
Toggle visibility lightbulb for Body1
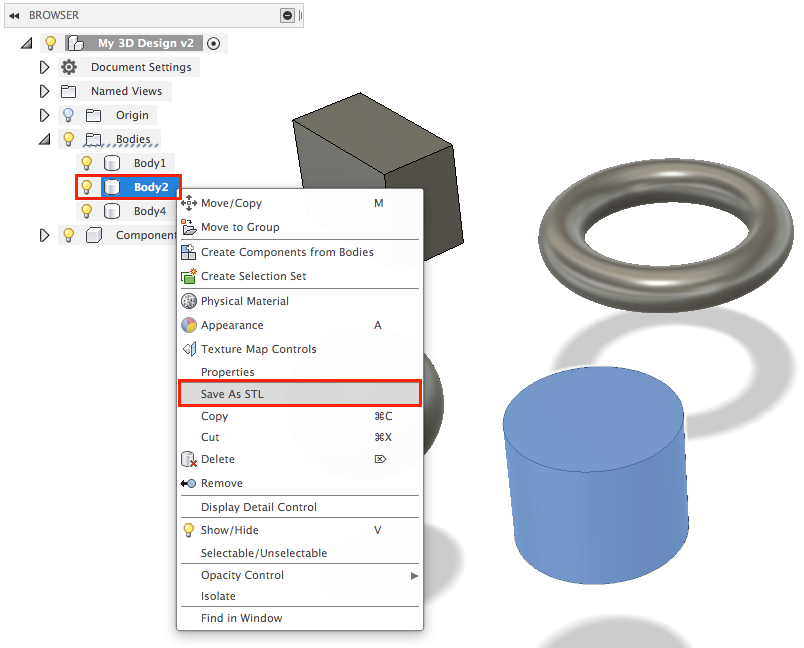(87, 163)
